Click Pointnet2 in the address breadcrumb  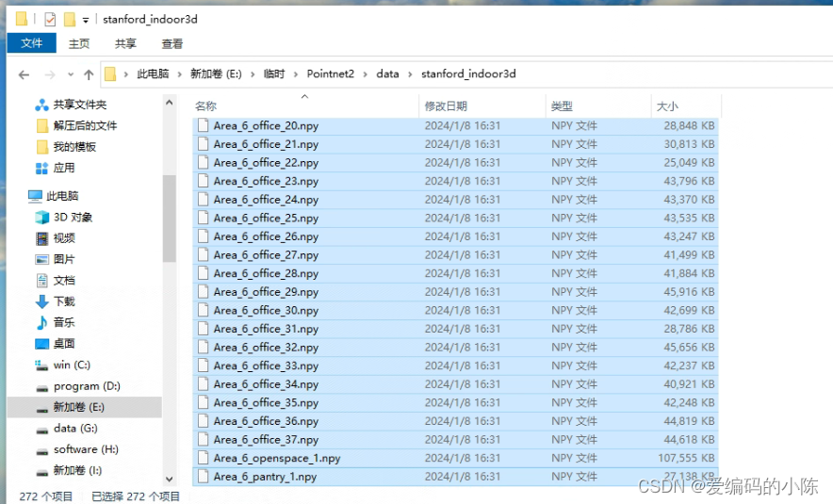click(331, 73)
